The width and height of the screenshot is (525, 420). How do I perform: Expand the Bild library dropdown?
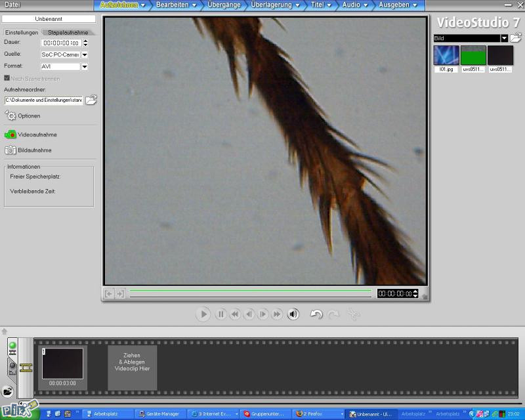504,38
